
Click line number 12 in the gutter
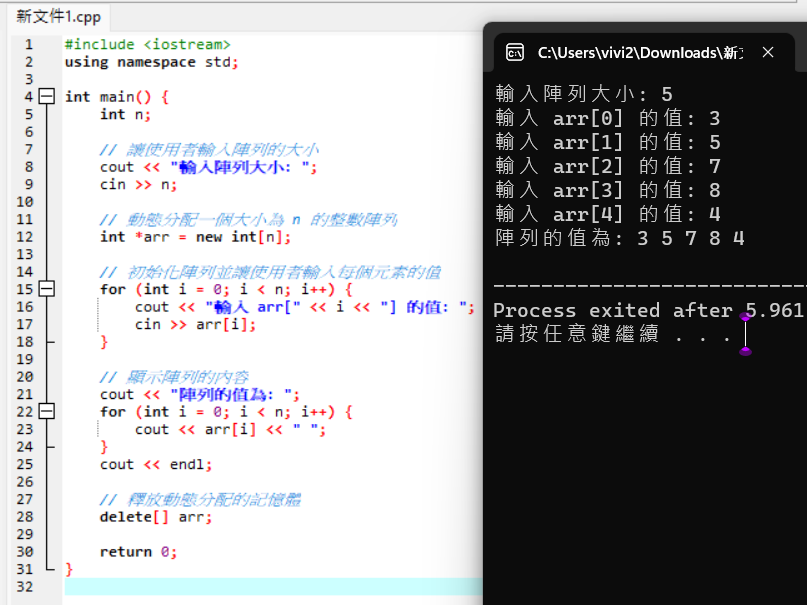coord(25,237)
